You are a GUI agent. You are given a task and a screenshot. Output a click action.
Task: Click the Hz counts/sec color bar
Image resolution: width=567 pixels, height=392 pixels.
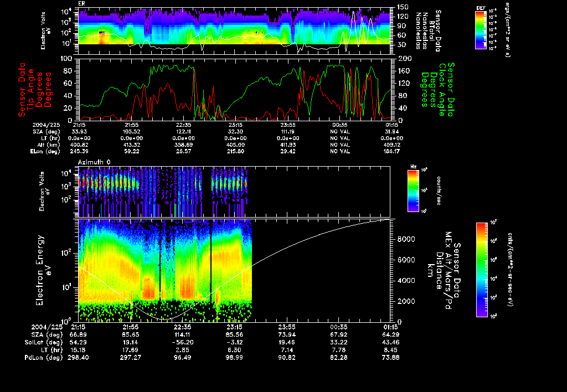[413, 190]
